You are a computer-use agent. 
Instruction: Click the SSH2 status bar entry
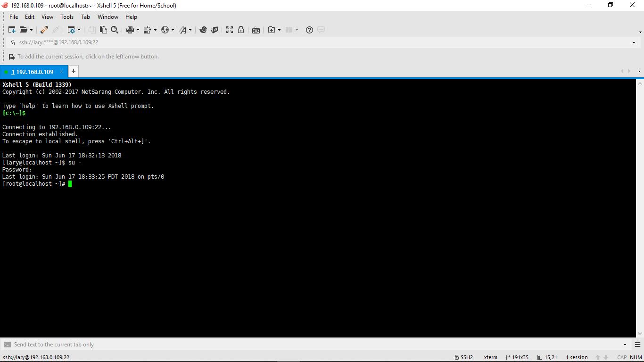[463, 357]
